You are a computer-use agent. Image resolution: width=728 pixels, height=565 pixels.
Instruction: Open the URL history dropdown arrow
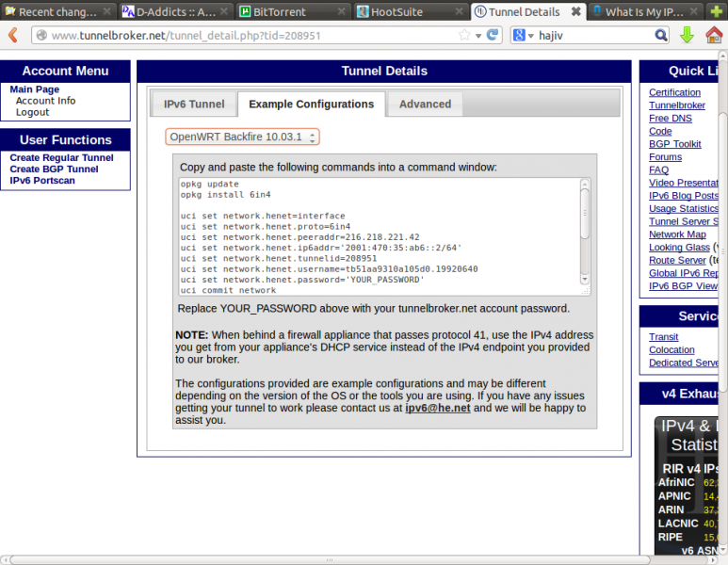click(478, 36)
